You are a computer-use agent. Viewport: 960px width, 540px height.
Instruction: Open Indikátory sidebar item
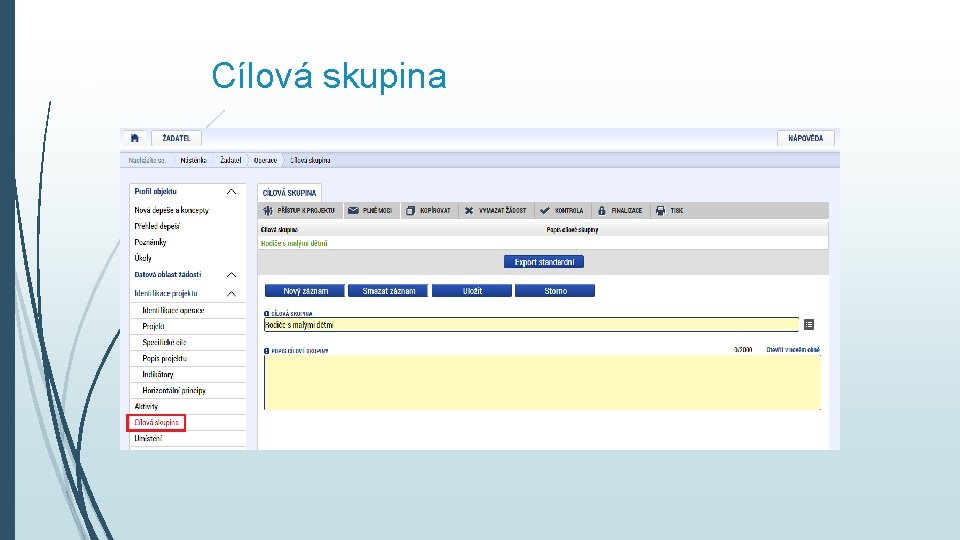pyautogui.click(x=158, y=374)
